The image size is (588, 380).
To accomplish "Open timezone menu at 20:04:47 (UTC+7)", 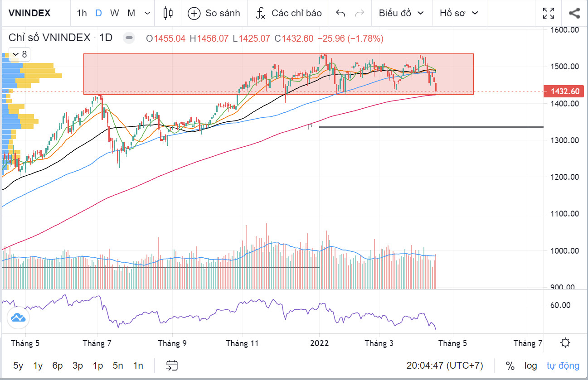I will click(x=445, y=366).
